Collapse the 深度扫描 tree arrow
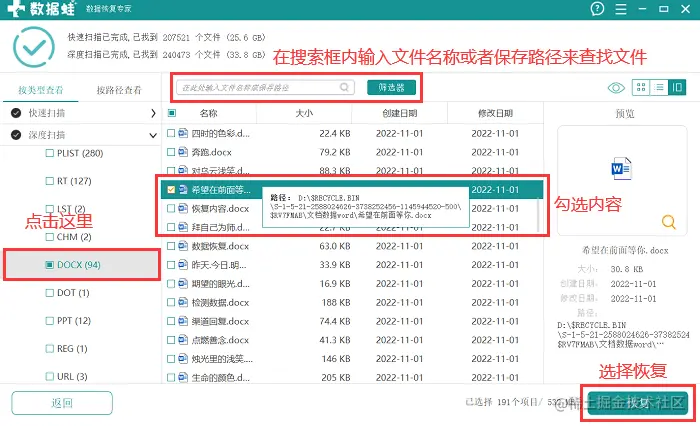This screenshot has width=700, height=426. (x=153, y=135)
